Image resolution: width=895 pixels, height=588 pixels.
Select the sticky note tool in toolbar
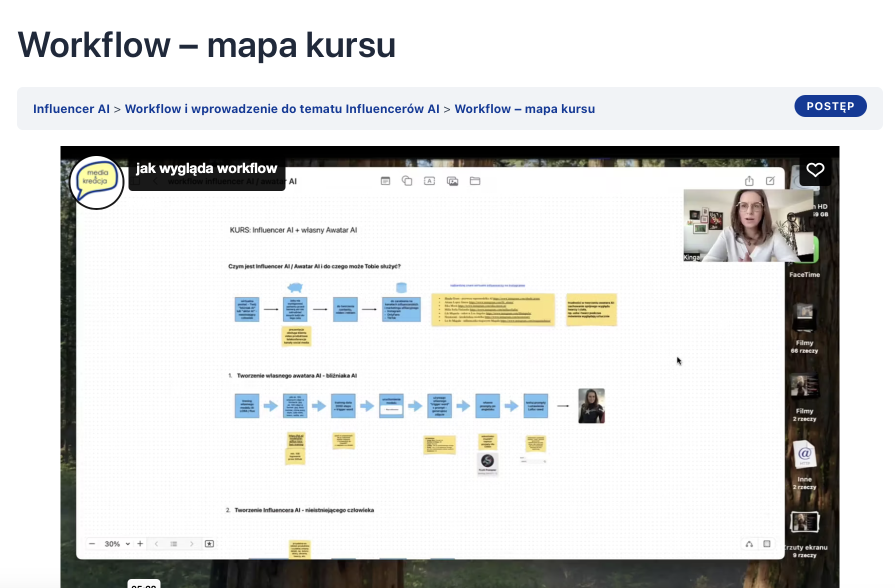tap(385, 181)
